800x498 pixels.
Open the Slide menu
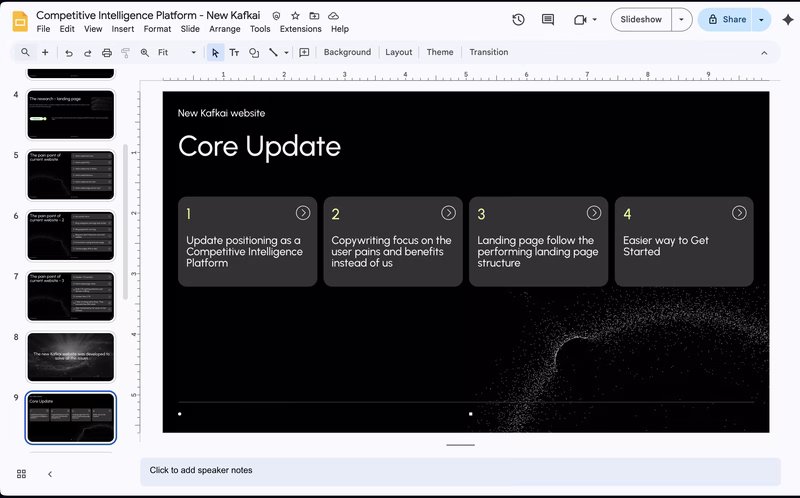click(190, 29)
